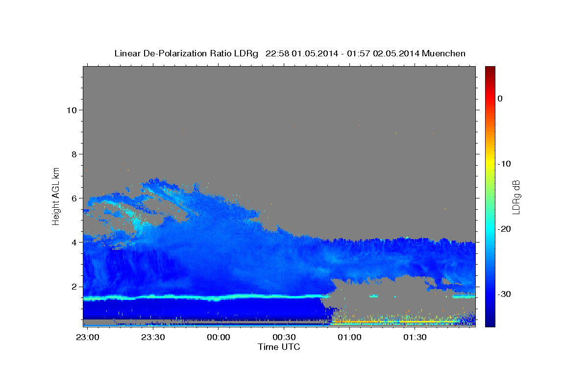The width and height of the screenshot is (588, 392).
Task: Click the 23:30 time tick label
Action: 153,337
